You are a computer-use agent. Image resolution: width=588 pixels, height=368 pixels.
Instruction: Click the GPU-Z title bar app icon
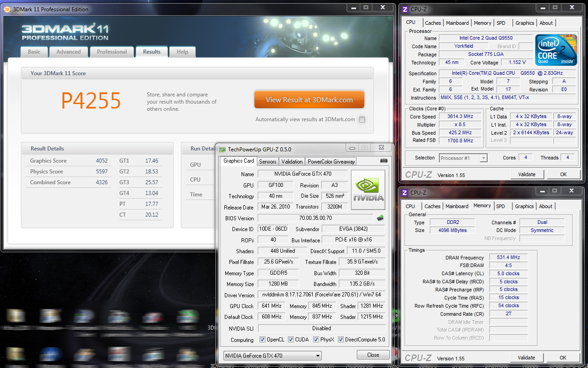coord(223,150)
